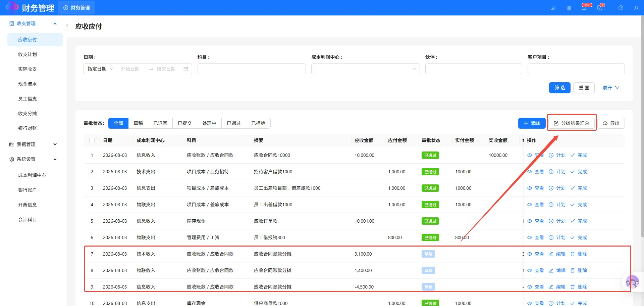Screen dimensions: 644x306
Task: Open the user profile icon
Action: (636, 8)
